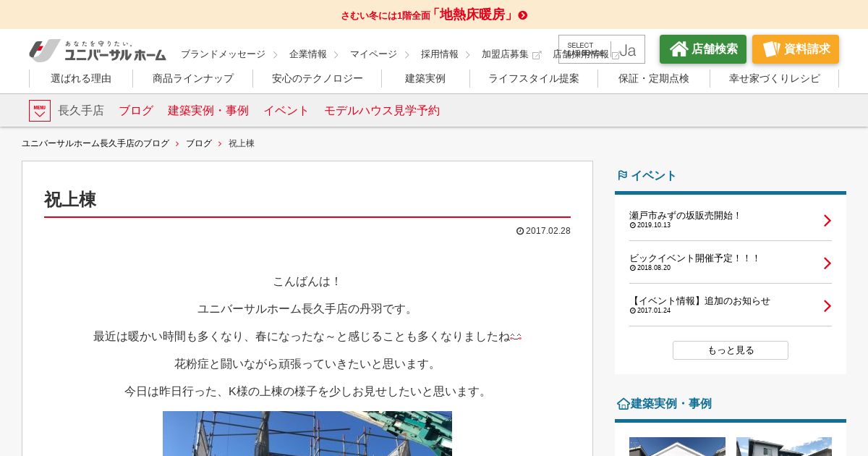The height and width of the screenshot is (456, 868).
Task: Open first house thumbnail in 建築実例
Action: (x=677, y=447)
